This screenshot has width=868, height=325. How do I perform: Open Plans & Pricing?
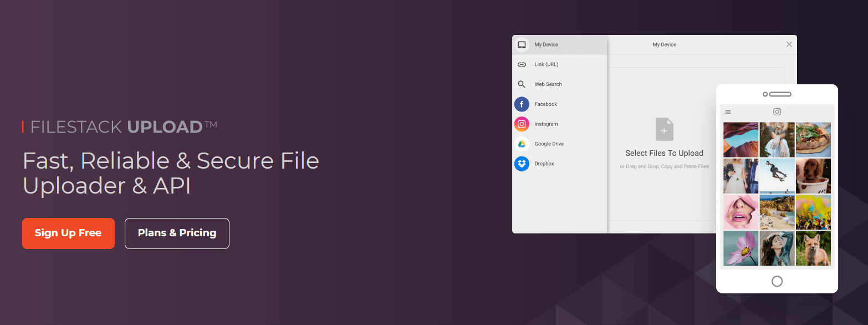click(177, 233)
